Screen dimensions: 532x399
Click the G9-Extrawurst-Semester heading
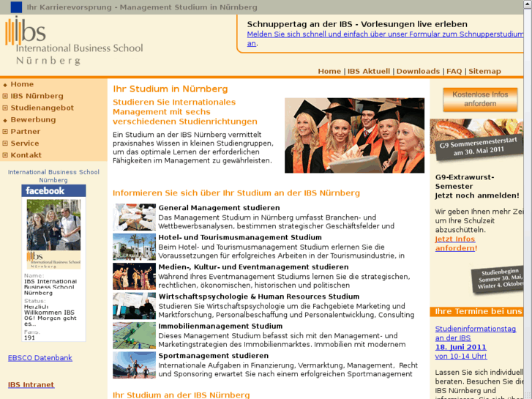465,182
